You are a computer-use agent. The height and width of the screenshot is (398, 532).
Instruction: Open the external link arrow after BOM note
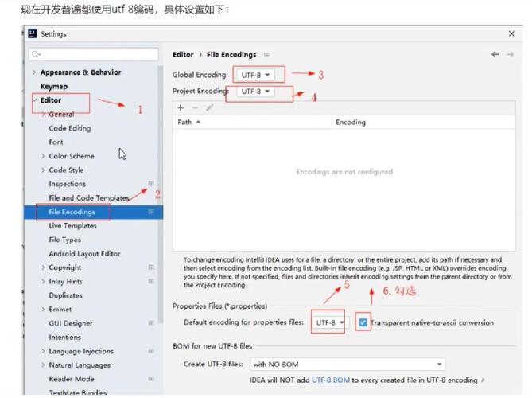483,380
